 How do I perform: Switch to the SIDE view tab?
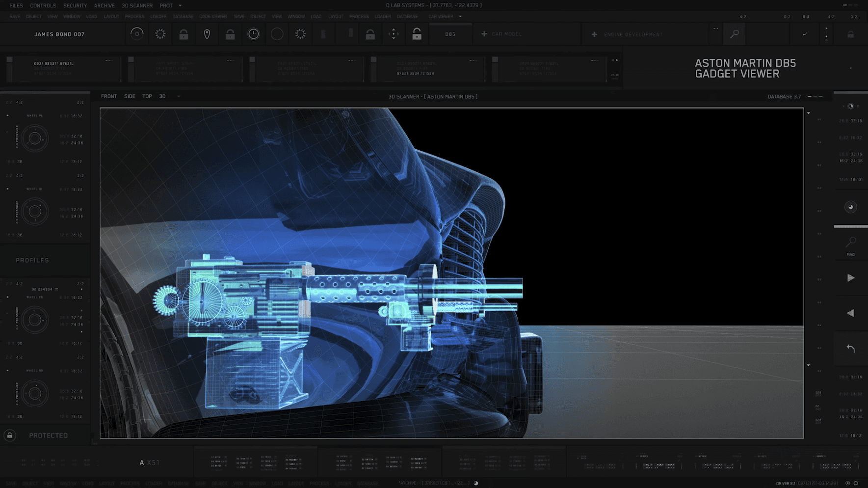(130, 97)
